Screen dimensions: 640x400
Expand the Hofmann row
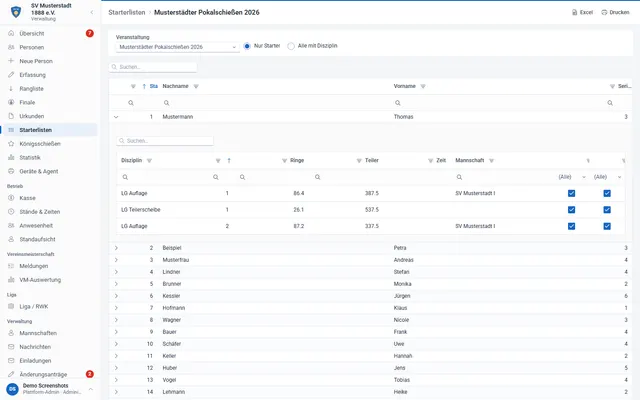(x=116, y=308)
